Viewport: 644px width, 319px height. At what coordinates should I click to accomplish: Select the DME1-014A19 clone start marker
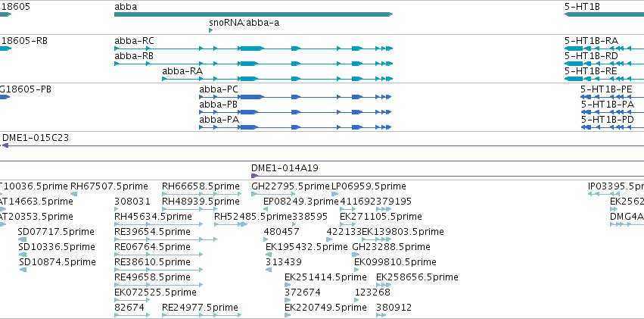coord(254,176)
